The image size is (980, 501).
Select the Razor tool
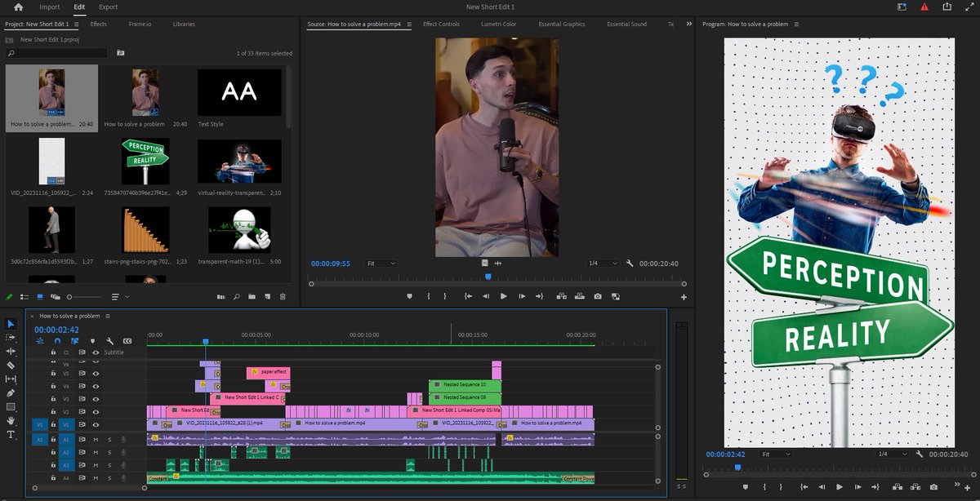(11, 366)
